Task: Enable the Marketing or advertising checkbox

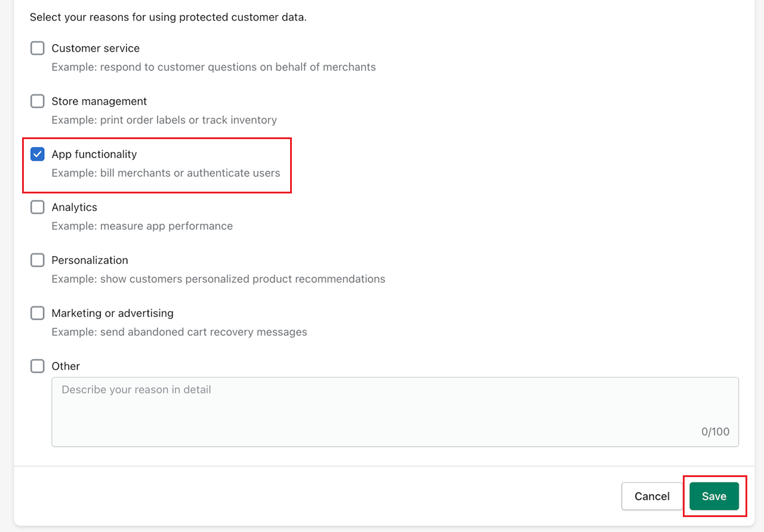Action: point(38,313)
